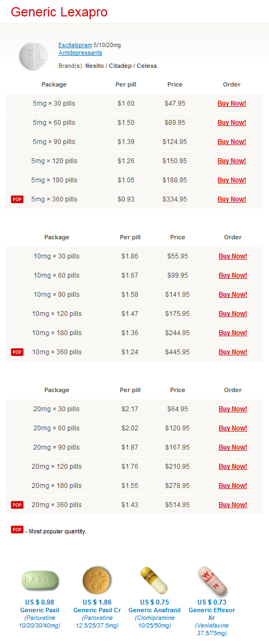Open the Generic Anafranil product link

[x=154, y=610]
